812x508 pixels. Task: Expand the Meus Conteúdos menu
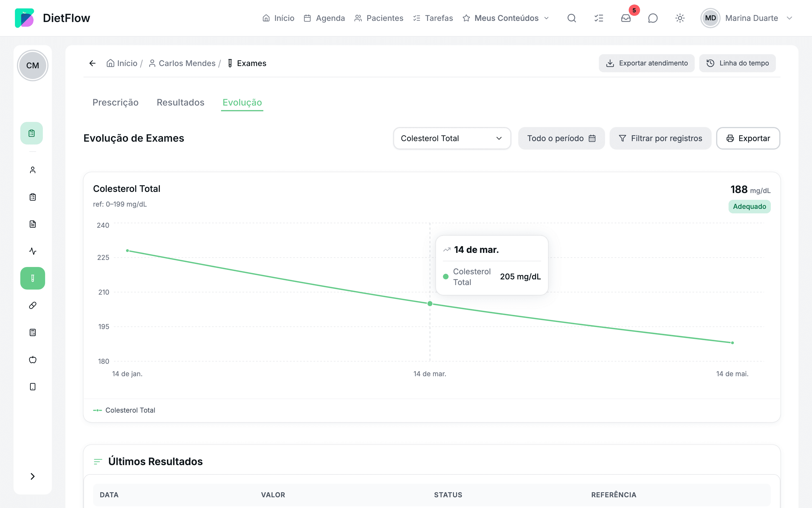click(506, 18)
